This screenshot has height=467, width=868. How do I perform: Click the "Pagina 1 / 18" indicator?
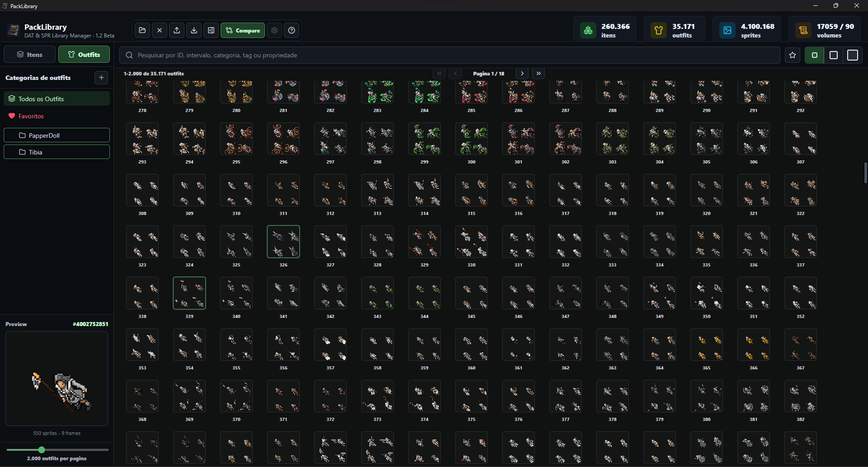click(489, 74)
